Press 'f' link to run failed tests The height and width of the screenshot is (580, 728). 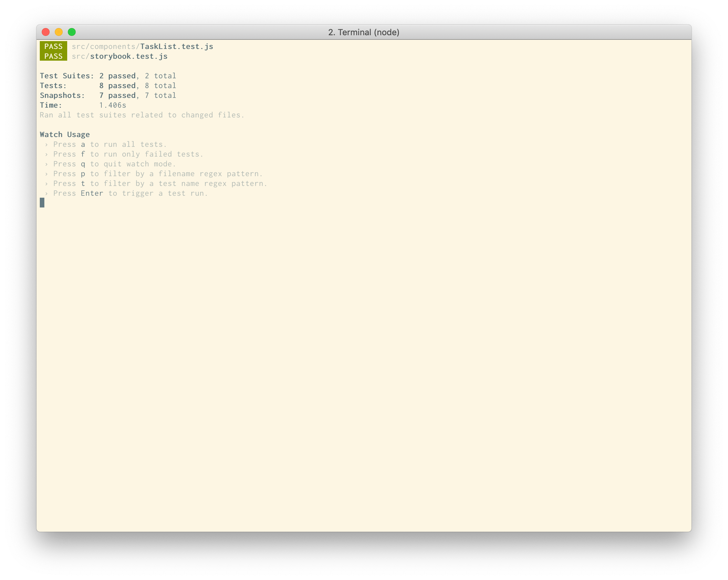click(x=83, y=154)
